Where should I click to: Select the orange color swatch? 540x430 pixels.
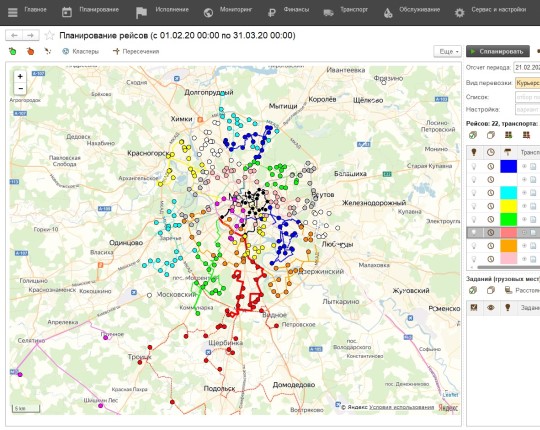tap(508, 246)
